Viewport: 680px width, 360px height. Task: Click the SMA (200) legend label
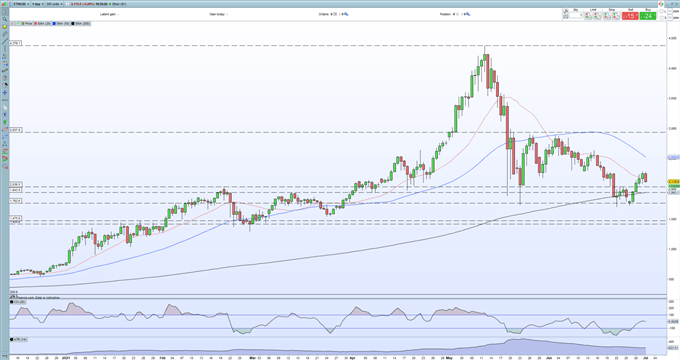point(82,23)
